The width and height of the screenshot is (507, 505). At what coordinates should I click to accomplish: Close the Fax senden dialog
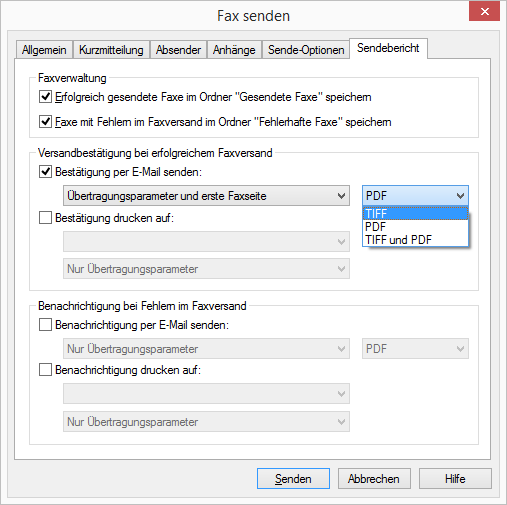tap(484, 12)
